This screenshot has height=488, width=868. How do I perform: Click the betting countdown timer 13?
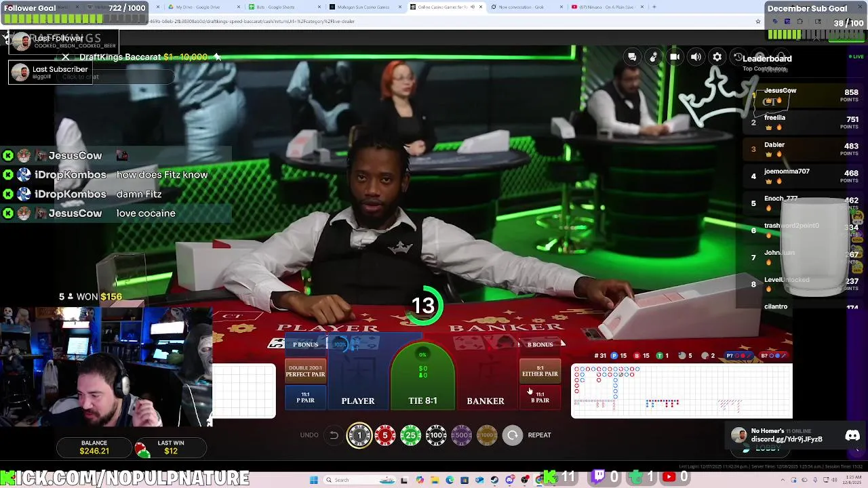[424, 306]
